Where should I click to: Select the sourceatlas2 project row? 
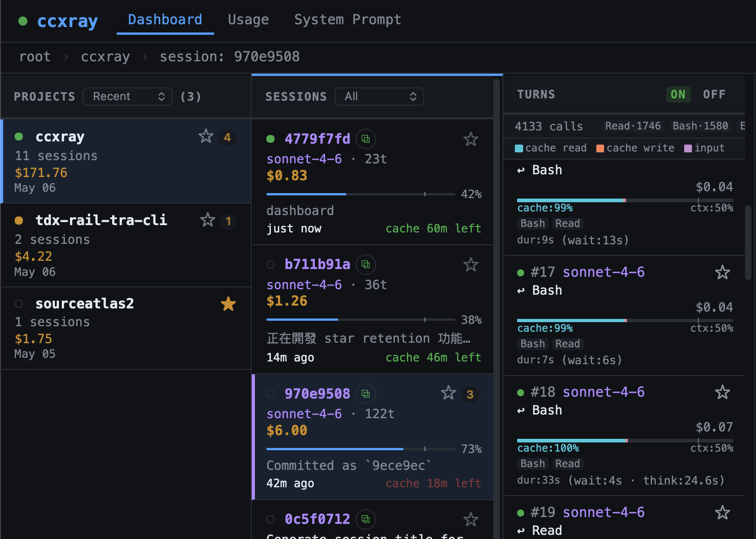pos(126,329)
